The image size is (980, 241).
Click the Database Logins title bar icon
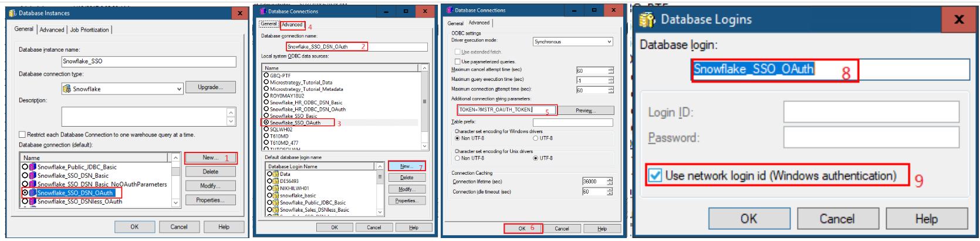647,20
